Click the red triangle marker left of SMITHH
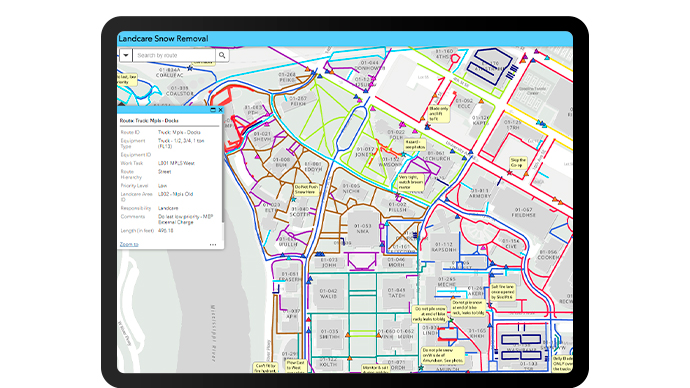Image resolution: width=690 pixels, height=388 pixels. (x=308, y=319)
